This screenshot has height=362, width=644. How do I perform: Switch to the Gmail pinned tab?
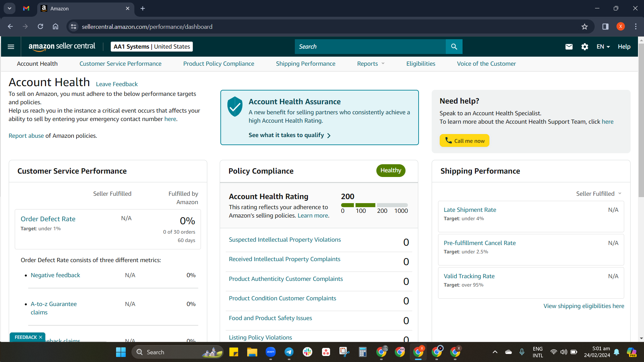pos(26,8)
